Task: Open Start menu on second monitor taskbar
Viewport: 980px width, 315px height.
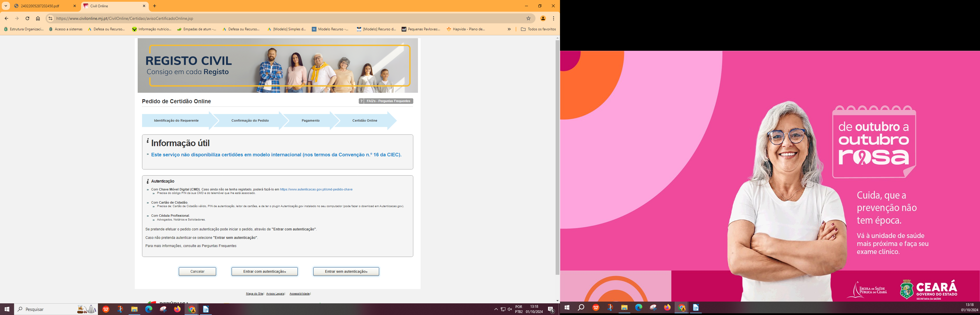Action: (567, 307)
